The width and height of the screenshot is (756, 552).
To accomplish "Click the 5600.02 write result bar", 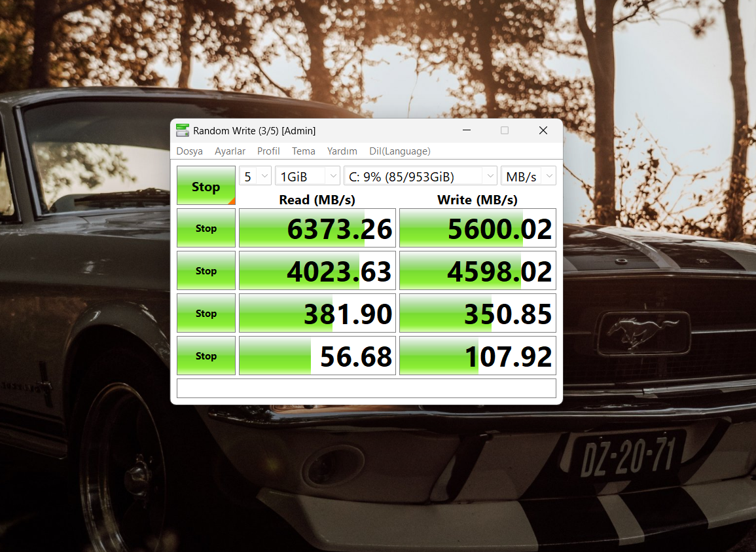I will click(x=477, y=228).
